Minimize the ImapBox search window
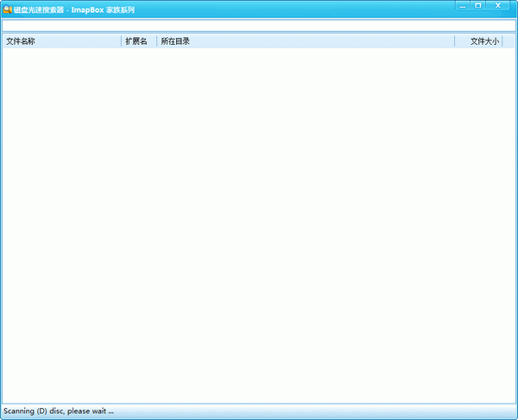 pyautogui.click(x=463, y=6)
